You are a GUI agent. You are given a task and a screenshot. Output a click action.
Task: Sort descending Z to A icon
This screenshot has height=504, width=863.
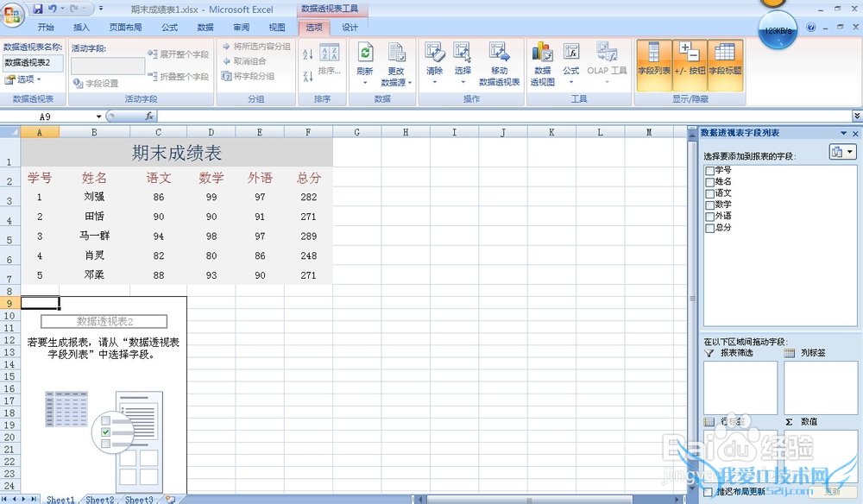[308, 76]
